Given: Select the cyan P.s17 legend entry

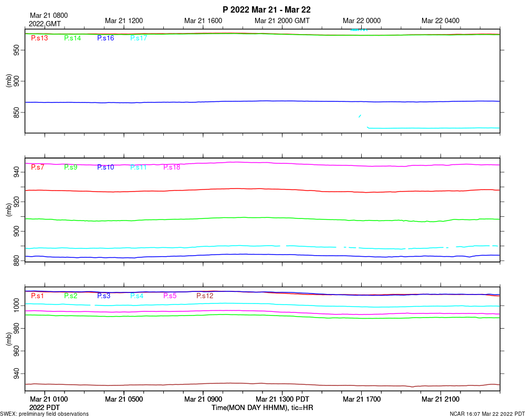Looking at the screenshot, I should pyautogui.click(x=139, y=38).
